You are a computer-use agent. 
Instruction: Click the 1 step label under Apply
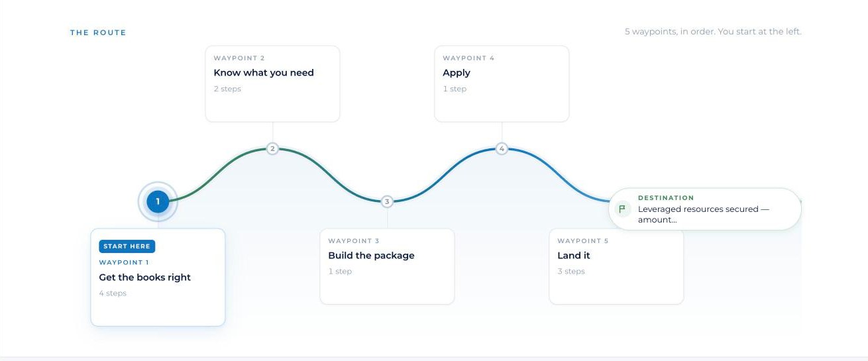tap(455, 89)
